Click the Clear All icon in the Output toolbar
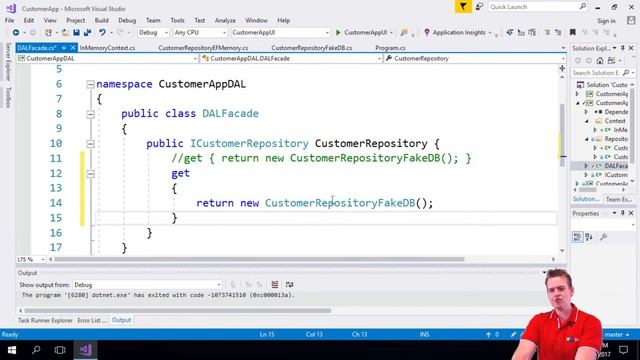Image resolution: width=640 pixels, height=360 pixels. (x=275, y=284)
